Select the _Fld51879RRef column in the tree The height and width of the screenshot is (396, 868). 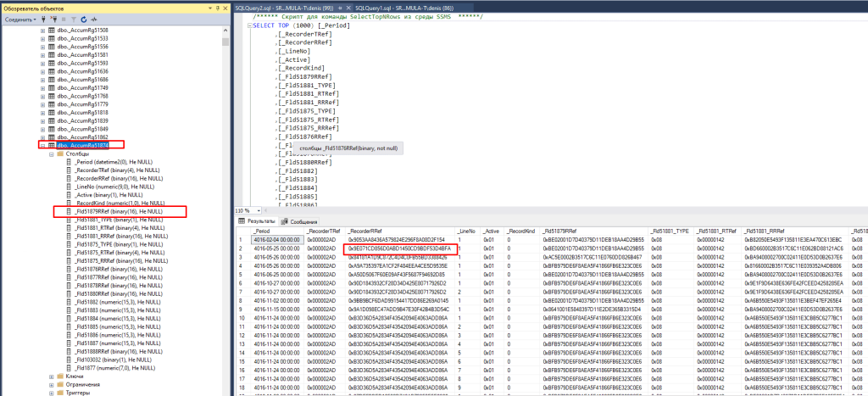coord(119,211)
